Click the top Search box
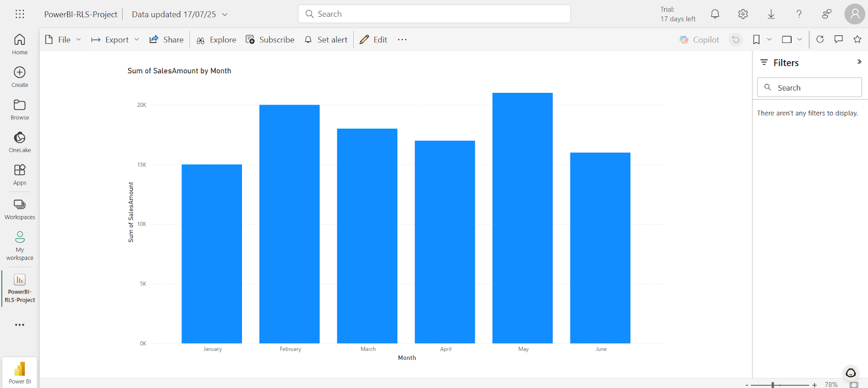 [x=434, y=14]
